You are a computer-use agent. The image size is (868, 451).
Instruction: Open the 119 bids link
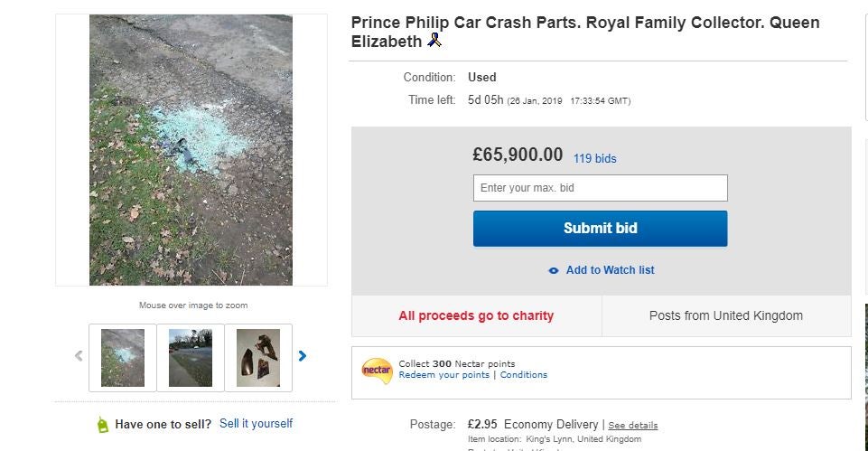(594, 158)
